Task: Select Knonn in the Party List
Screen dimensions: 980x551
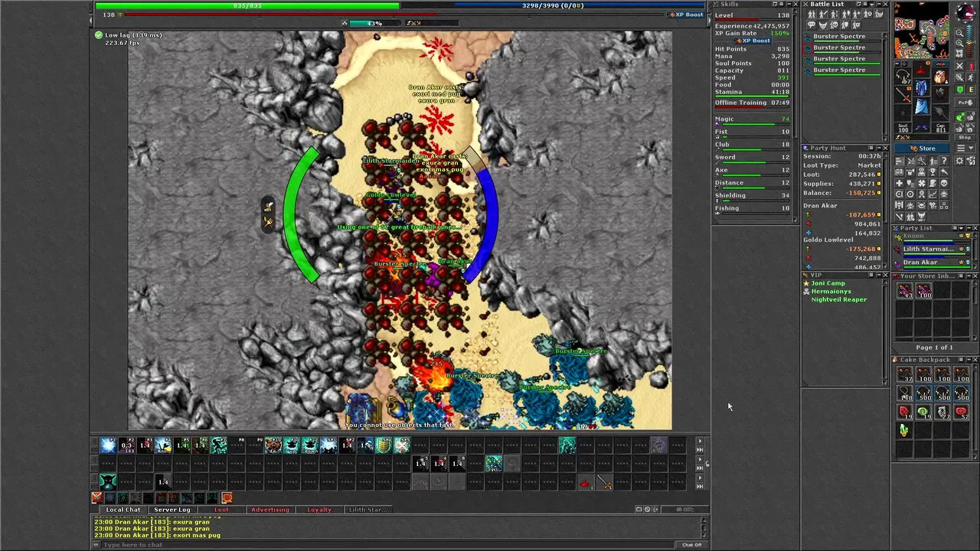Action: tap(933, 238)
